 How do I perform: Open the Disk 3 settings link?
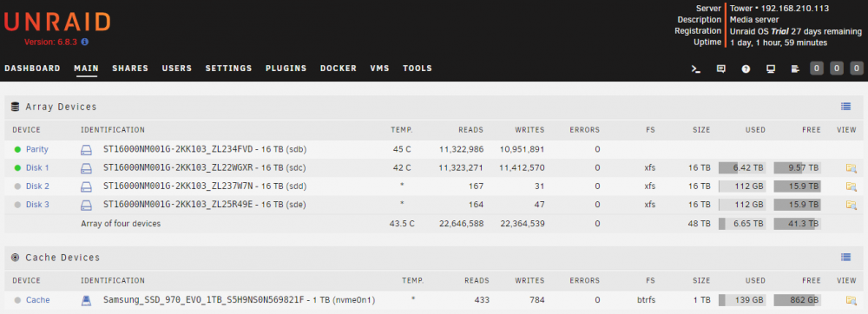click(x=37, y=205)
